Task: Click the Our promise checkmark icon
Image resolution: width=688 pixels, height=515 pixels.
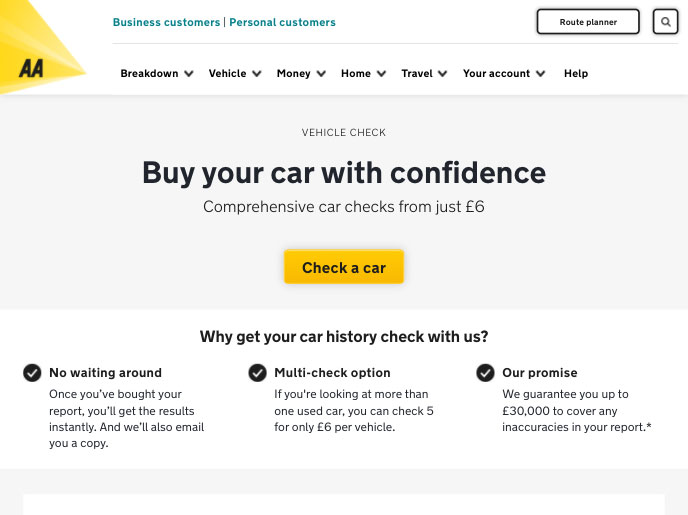Action: [x=485, y=373]
